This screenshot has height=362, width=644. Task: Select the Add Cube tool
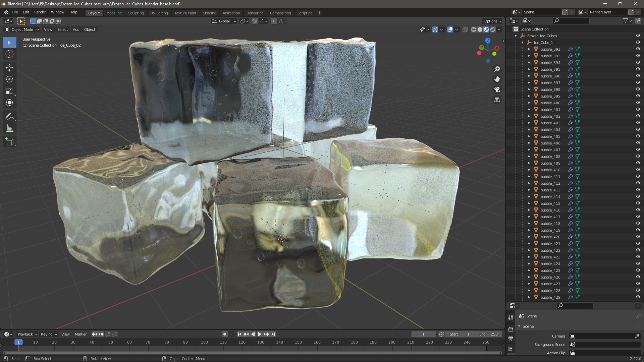click(9, 141)
